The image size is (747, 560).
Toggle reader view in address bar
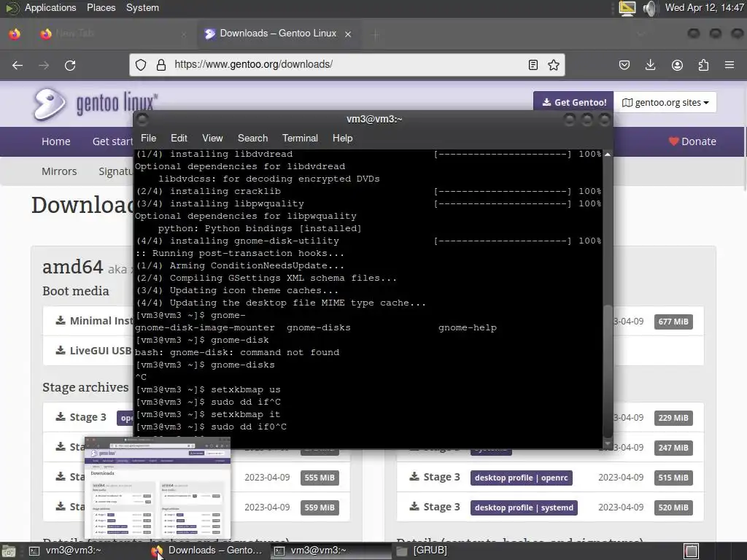pyautogui.click(x=533, y=65)
